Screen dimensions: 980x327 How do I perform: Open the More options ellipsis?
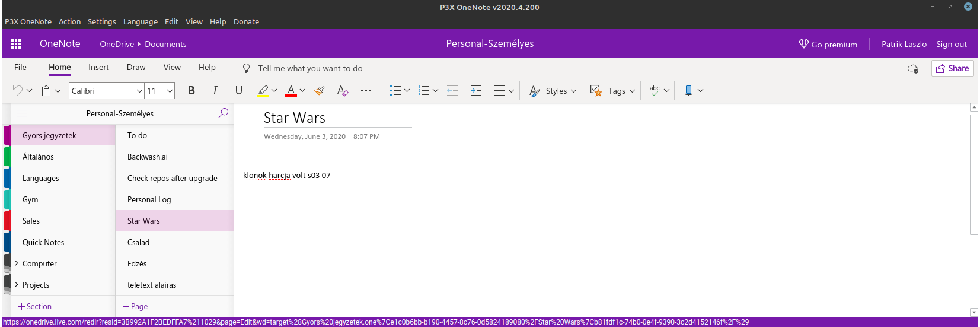click(366, 91)
